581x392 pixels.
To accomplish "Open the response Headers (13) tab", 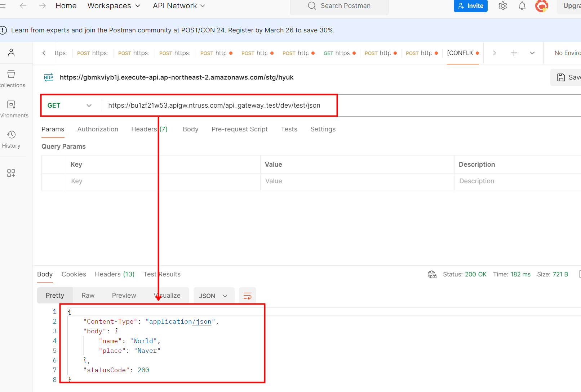I will coord(115,274).
